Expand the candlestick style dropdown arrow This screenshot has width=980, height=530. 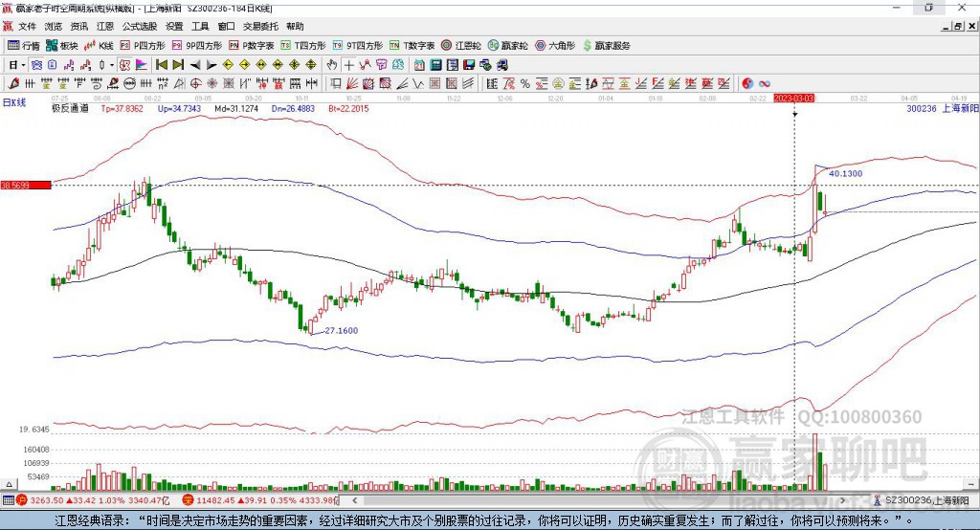[112, 65]
